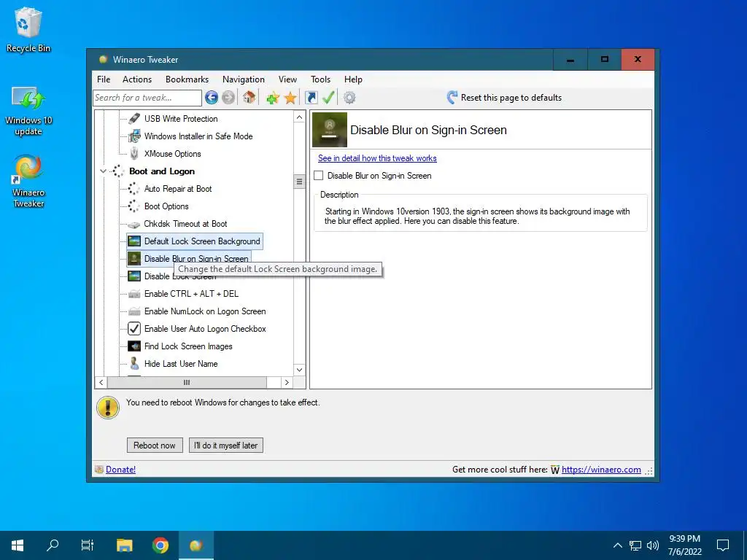Open the Bookmarks menu

[x=187, y=79]
